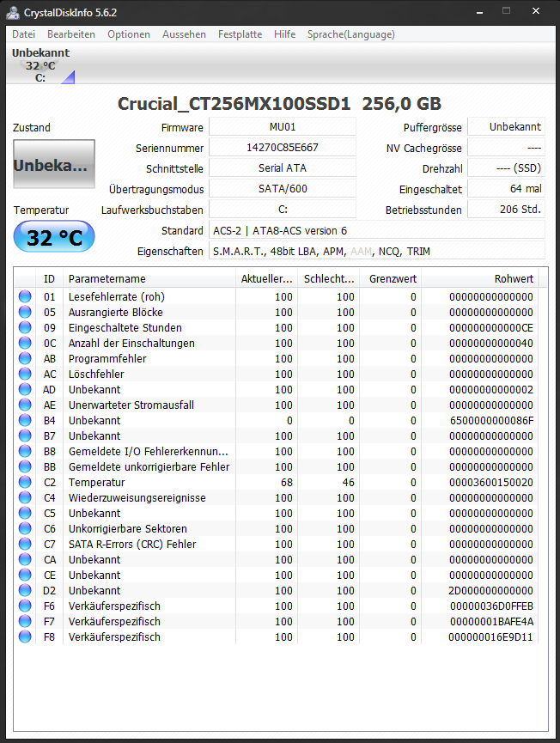The width and height of the screenshot is (560, 743).
Task: Click status icon for ID D2 row
Action: 25,590
